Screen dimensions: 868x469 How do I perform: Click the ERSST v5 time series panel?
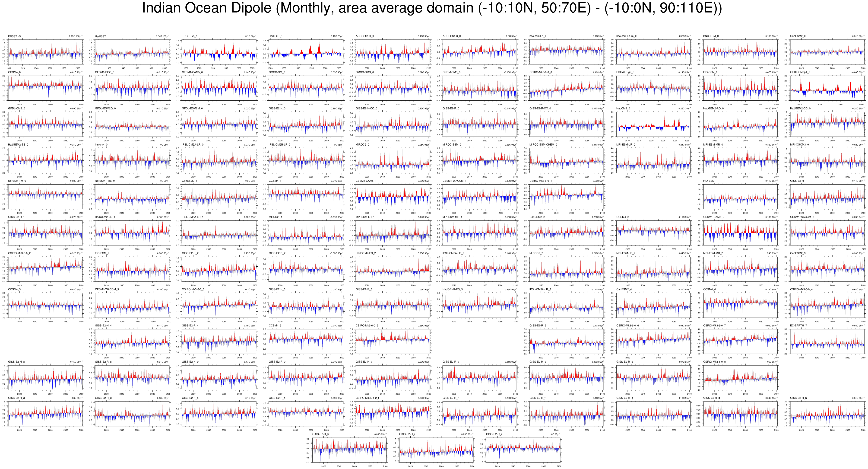[x=45, y=52]
